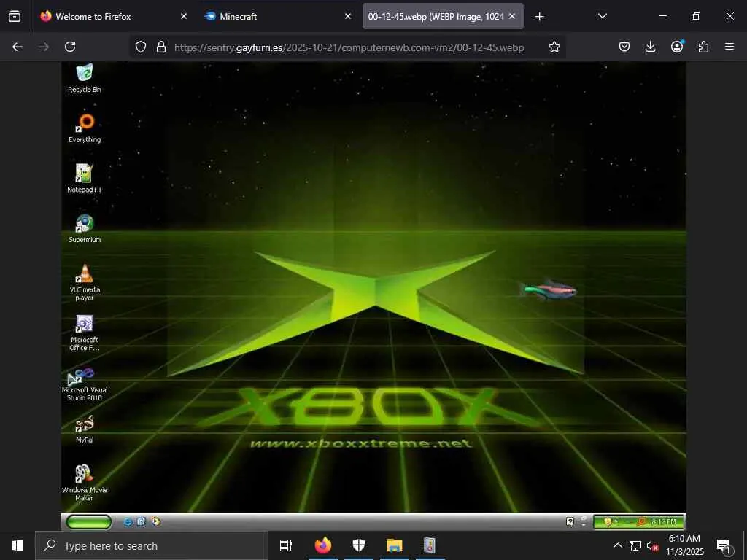
Task: Open a new tab with plus button
Action: [x=539, y=17]
